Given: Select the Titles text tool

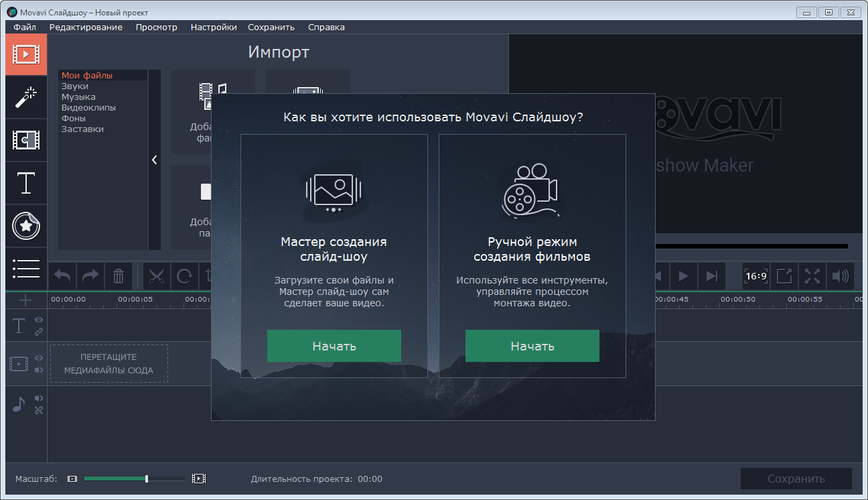Looking at the screenshot, I should point(26,183).
